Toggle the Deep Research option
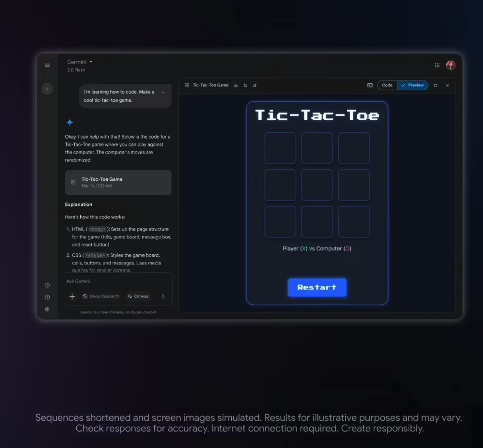Image resolution: width=483 pixels, height=448 pixels. 101,296
